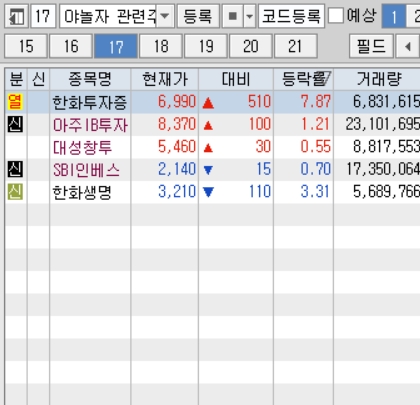Click the green 신 badge on 한화생명 row
The height and width of the screenshot is (405, 420).
pos(15,192)
